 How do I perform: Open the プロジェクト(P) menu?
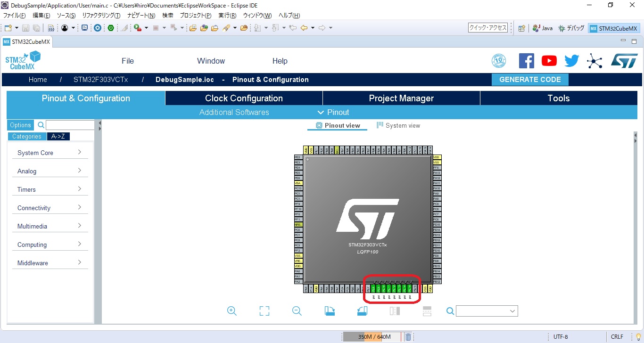click(196, 16)
